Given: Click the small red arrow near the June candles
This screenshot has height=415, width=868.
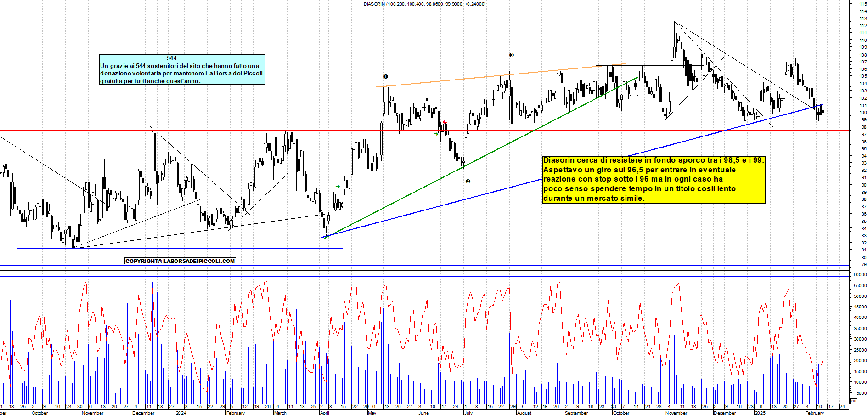Looking at the screenshot, I should pyautogui.click(x=444, y=122).
